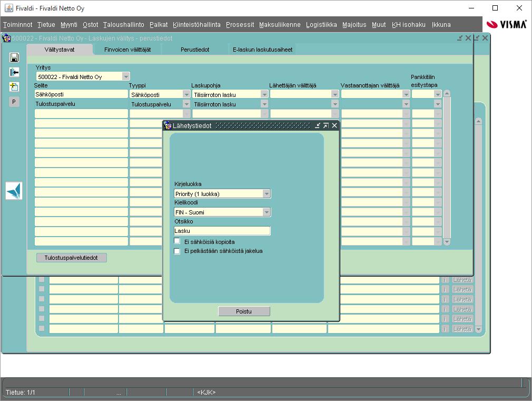
Task: Select the Välitystavat tab
Action: point(60,50)
